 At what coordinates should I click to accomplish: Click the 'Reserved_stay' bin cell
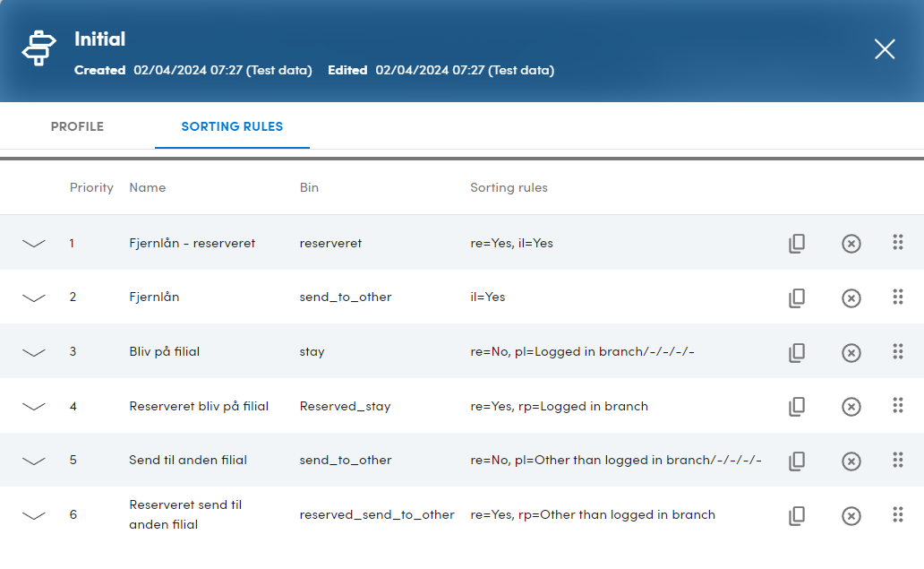345,406
